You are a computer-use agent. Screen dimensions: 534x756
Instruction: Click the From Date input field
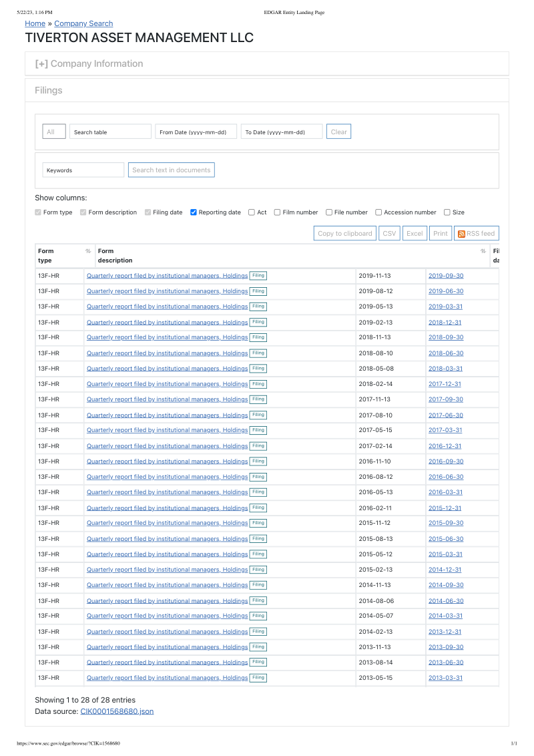(x=196, y=132)
